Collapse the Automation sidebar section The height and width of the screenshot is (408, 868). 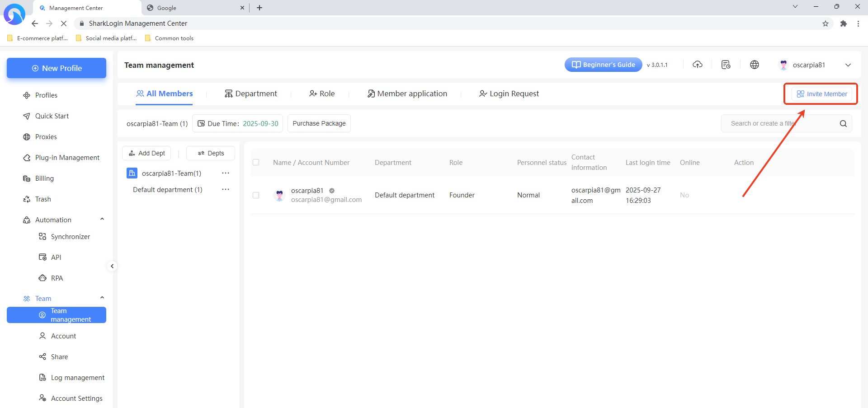(x=102, y=220)
